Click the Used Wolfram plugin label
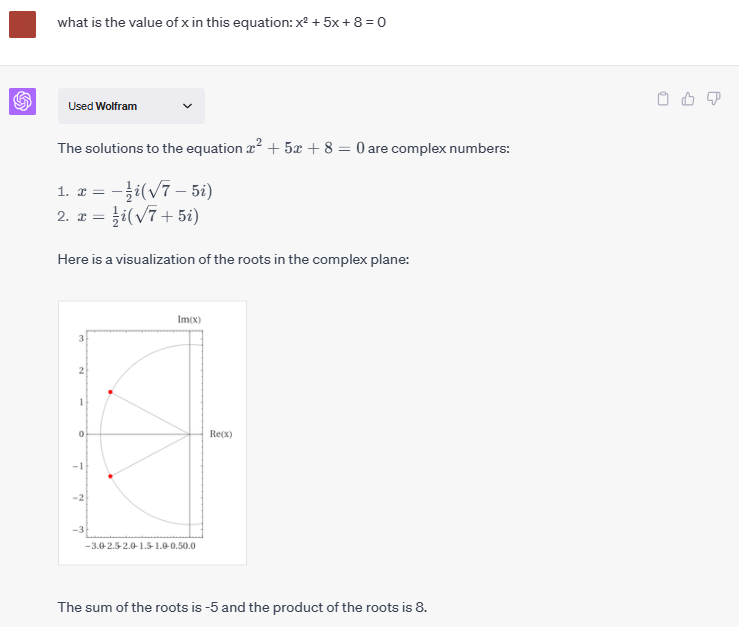Image resolution: width=739 pixels, height=627 pixels. point(103,106)
